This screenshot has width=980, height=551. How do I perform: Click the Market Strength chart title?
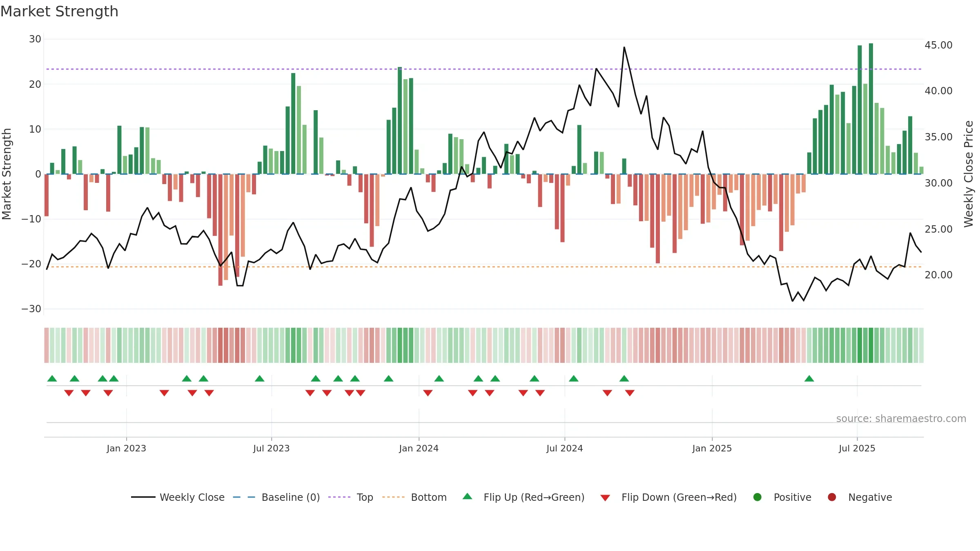point(59,11)
